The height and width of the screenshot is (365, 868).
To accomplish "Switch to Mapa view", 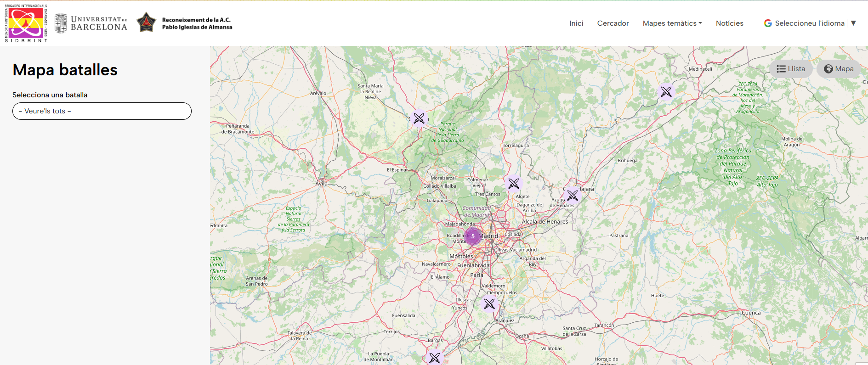I will pos(839,69).
